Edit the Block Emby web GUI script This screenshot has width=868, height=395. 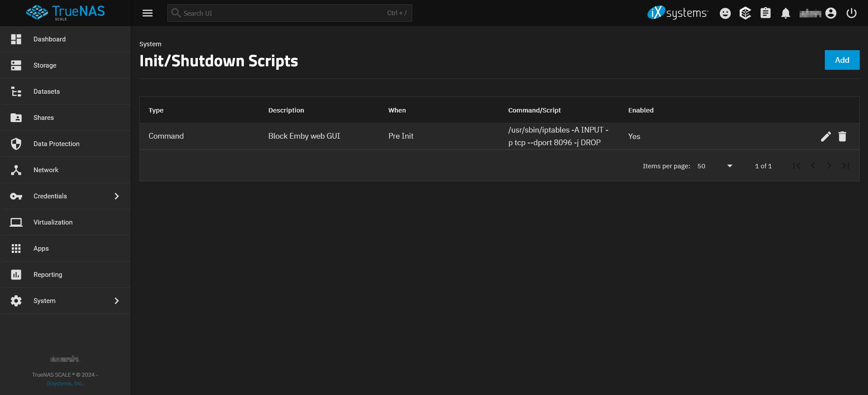826,136
